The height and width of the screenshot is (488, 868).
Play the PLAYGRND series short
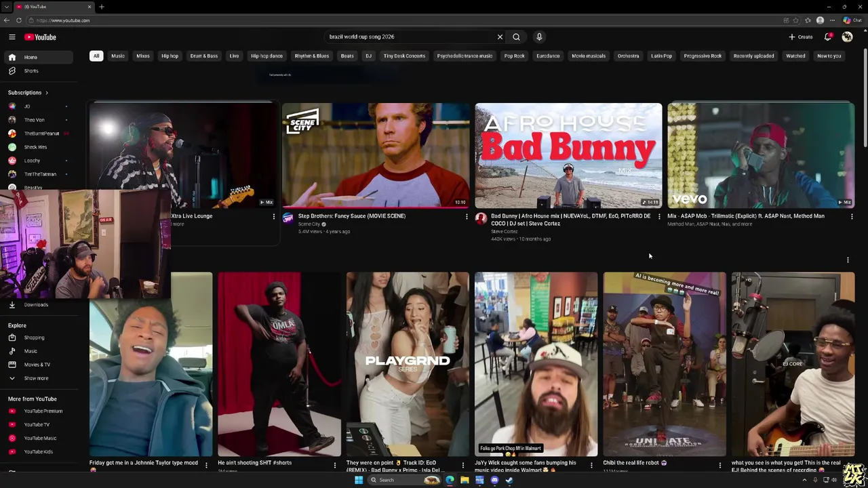pos(408,365)
